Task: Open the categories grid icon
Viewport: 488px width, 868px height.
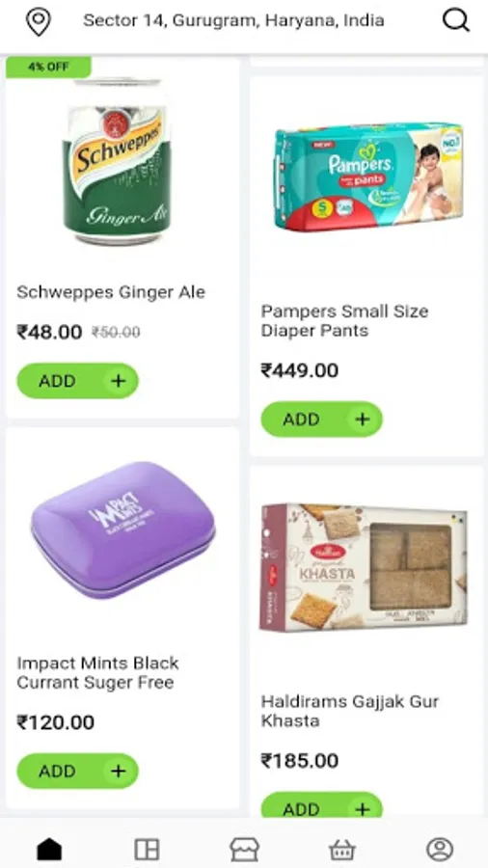Action: click(147, 849)
